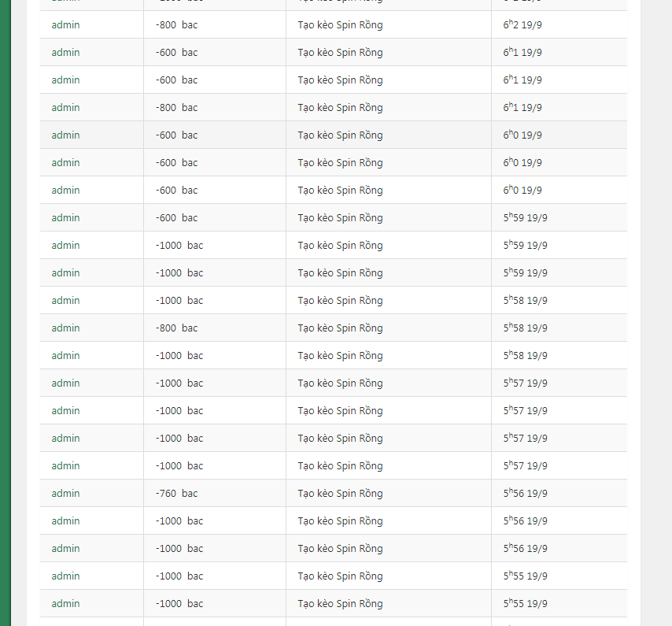
Task: Click admin link in -600 bac 5h59 row
Action: (66, 218)
